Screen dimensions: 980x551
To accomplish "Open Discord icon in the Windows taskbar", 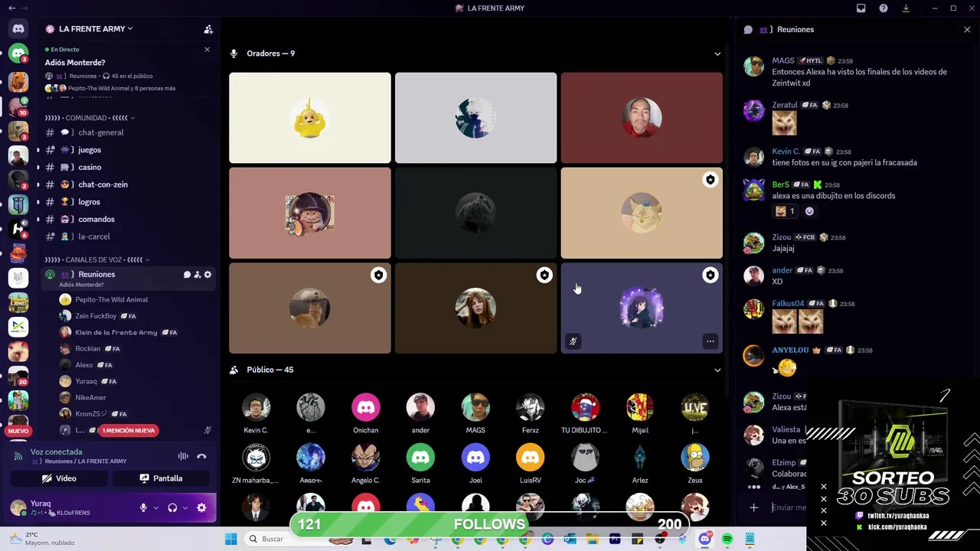I will [705, 539].
